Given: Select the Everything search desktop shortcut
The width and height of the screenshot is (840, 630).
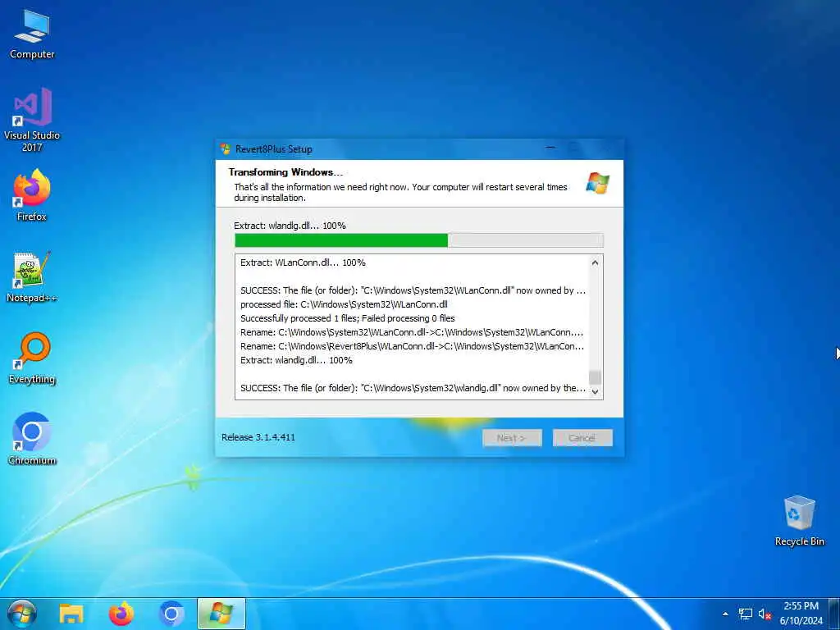Looking at the screenshot, I should click(x=32, y=358).
